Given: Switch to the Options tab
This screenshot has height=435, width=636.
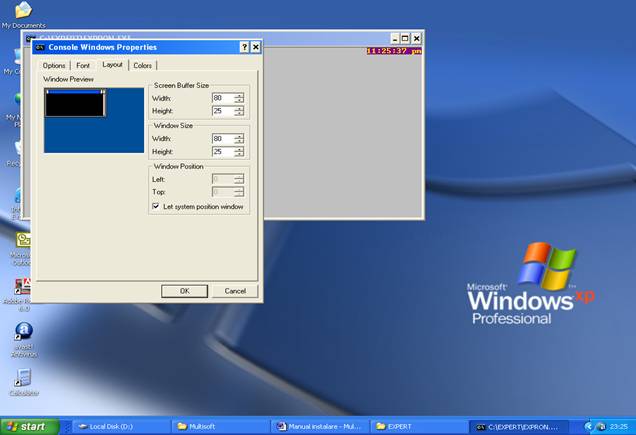Looking at the screenshot, I should (54, 65).
